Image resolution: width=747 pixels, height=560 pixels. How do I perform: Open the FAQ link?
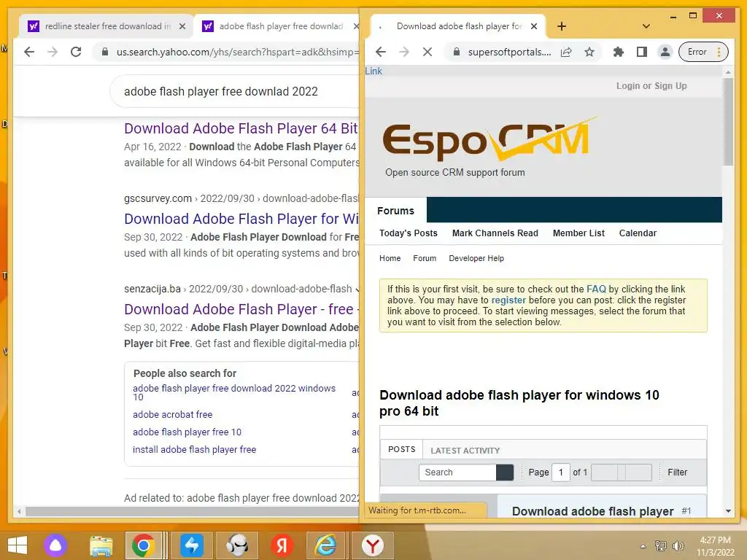point(596,289)
